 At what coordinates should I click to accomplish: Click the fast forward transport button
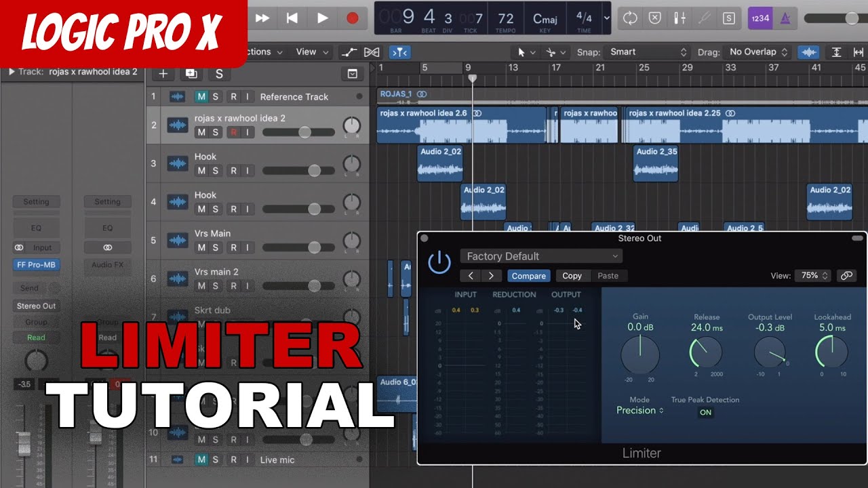point(262,18)
